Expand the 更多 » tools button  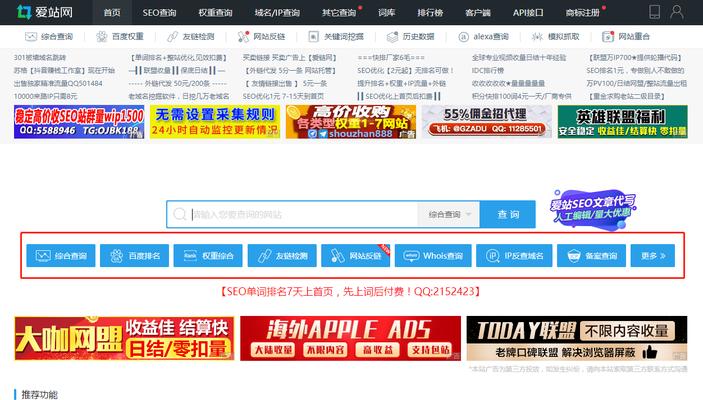(x=653, y=256)
